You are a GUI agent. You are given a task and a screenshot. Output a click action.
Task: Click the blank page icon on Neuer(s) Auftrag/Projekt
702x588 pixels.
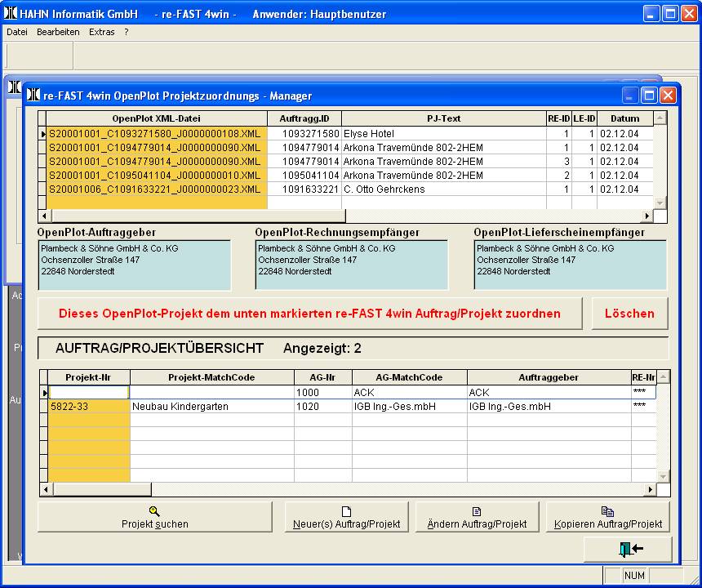347,511
